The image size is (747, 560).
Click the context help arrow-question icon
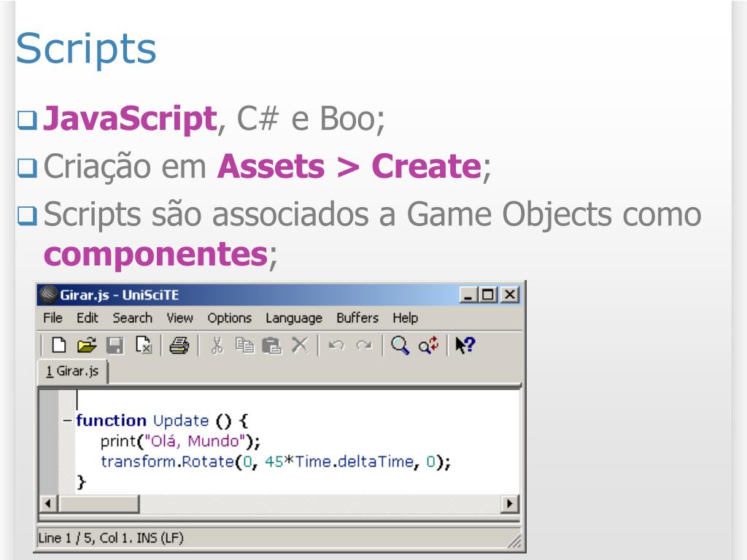pyautogui.click(x=465, y=345)
